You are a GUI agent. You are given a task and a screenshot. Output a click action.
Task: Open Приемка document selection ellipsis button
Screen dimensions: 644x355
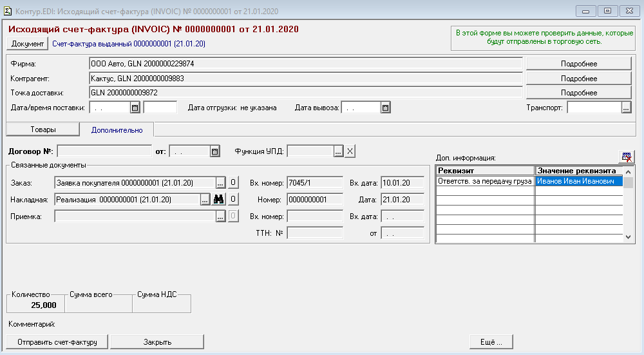click(220, 216)
